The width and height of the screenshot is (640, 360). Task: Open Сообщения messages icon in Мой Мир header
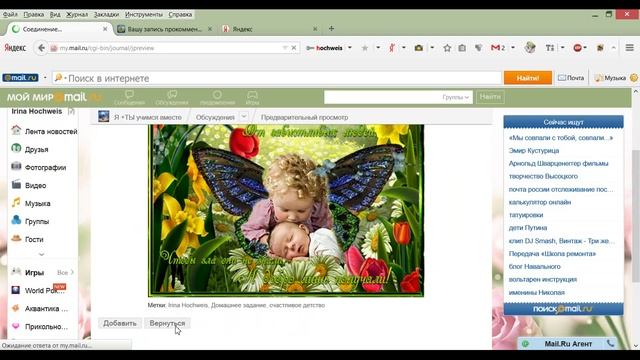tap(129, 98)
